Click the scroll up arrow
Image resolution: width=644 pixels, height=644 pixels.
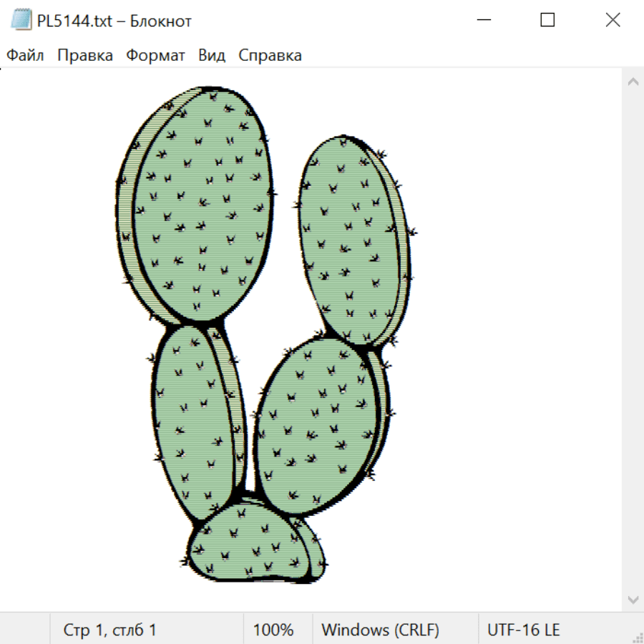[x=633, y=82]
